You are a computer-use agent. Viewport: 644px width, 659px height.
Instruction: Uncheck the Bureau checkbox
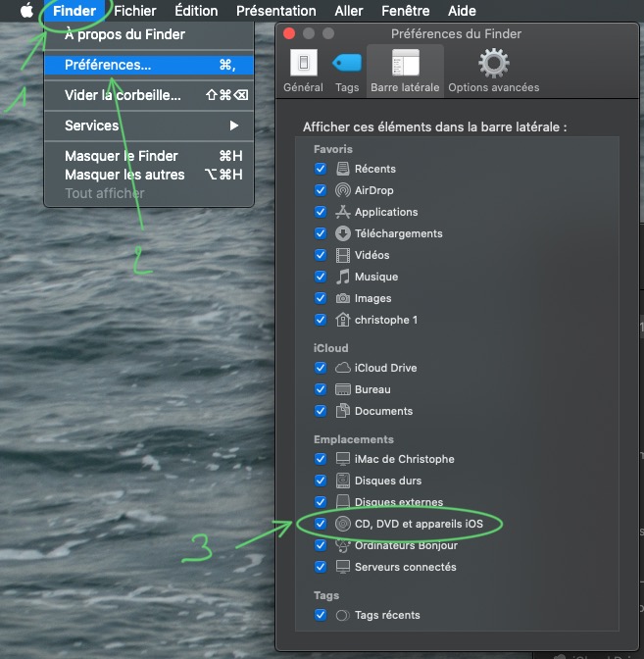[x=321, y=389]
